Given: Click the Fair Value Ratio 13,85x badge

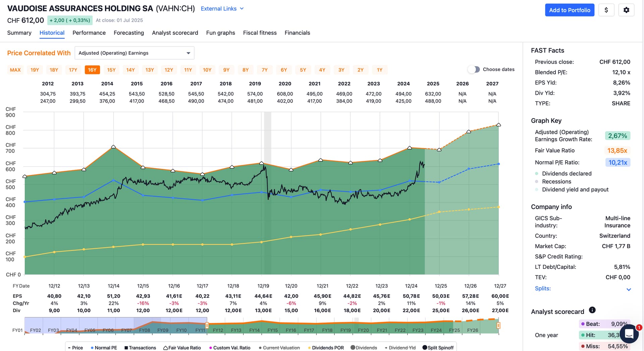Looking at the screenshot, I should click(x=618, y=151).
